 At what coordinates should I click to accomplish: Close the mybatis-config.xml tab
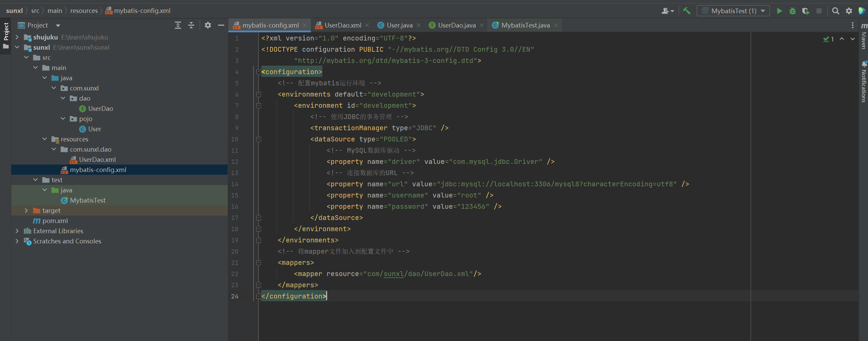(x=305, y=25)
